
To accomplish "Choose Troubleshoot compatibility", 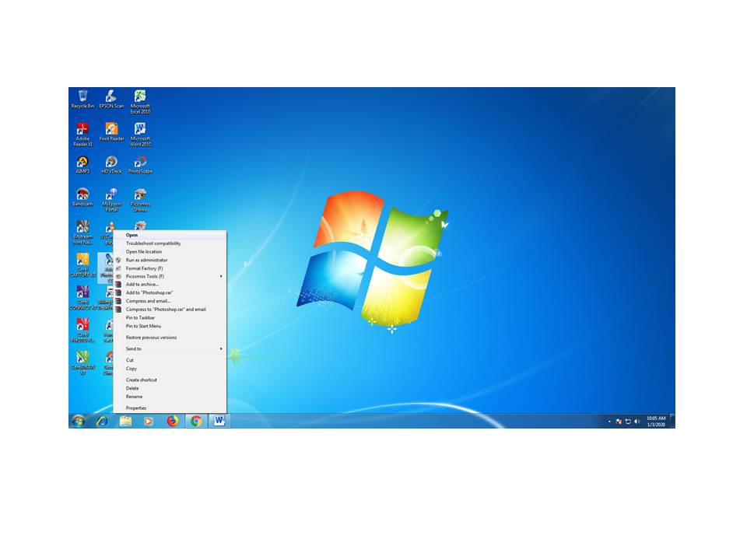I will (x=170, y=243).
